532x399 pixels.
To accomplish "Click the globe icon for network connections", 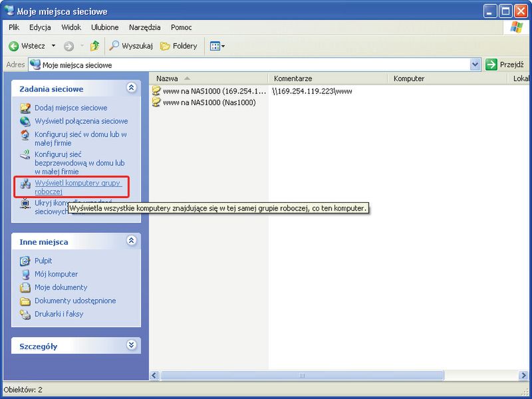I will click(25, 121).
